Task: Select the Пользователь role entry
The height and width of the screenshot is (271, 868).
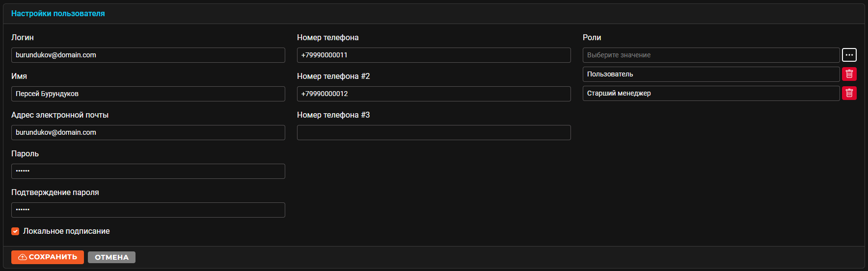Action: coord(711,74)
